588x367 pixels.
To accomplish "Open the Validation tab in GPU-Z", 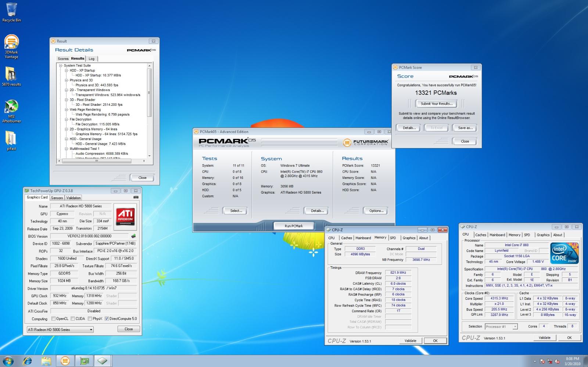I will (73, 198).
